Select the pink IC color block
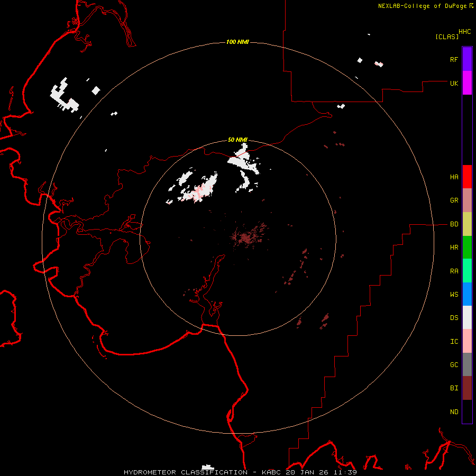 pos(467,341)
